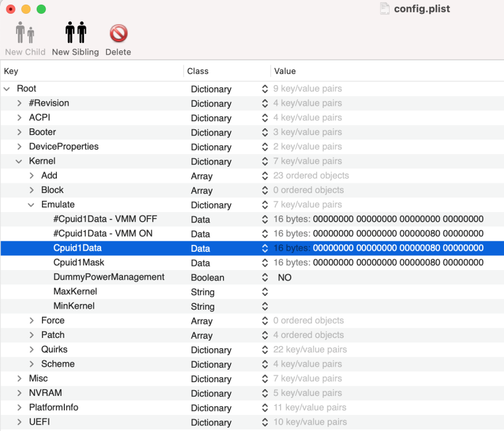504x431 pixels.
Task: Click the yellow minimize window button
Action: pyautogui.click(x=26, y=9)
